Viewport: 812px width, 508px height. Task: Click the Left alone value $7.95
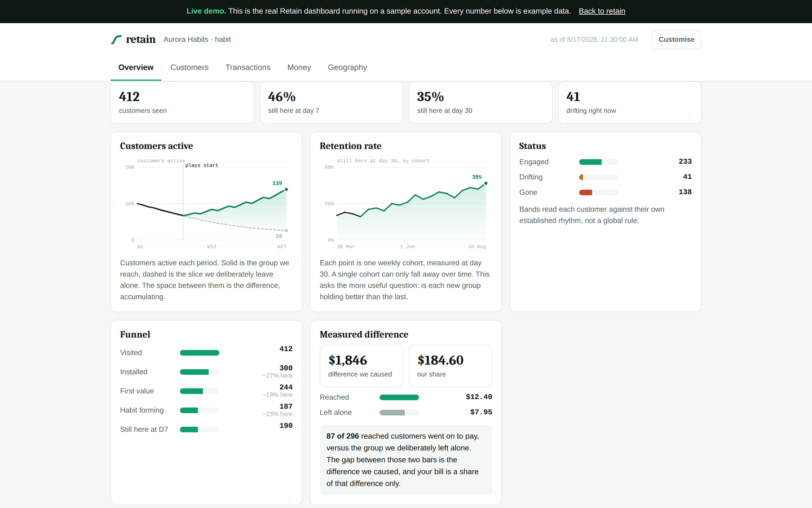click(x=481, y=412)
